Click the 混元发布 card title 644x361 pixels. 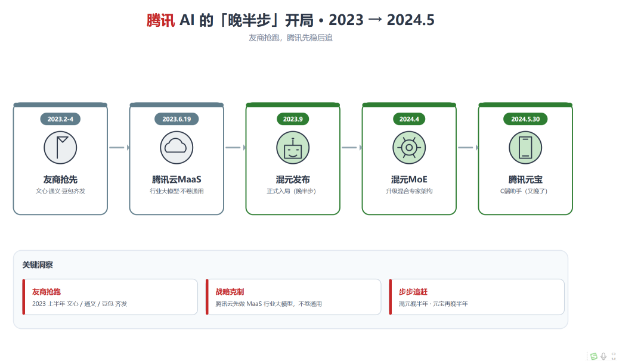pyautogui.click(x=293, y=179)
